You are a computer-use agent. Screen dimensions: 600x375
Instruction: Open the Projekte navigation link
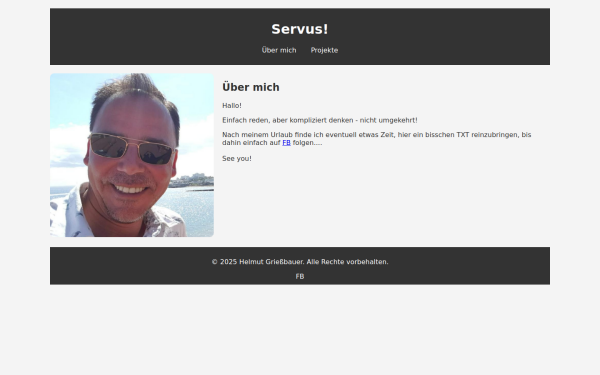(324, 50)
